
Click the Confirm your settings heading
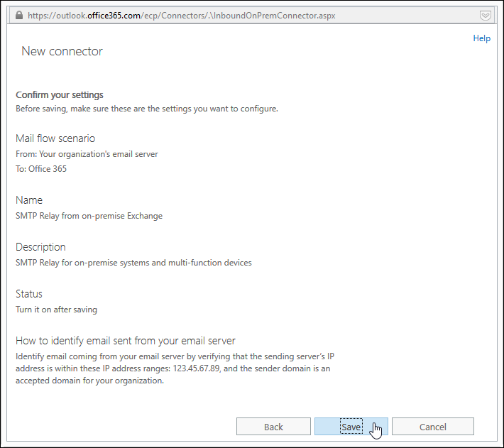point(60,95)
